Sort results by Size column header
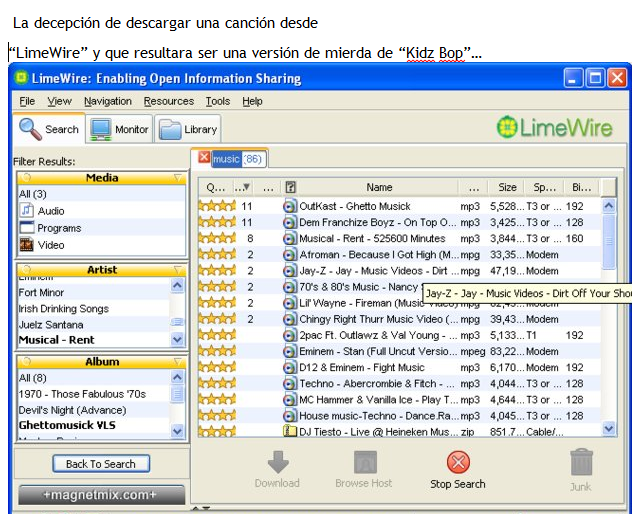This screenshot has height=514, width=632. pos(507,187)
